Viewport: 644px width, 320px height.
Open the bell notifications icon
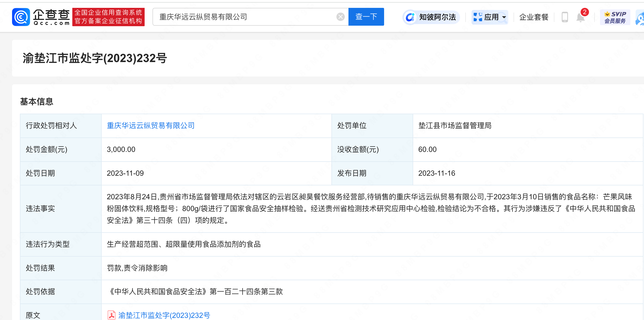(580, 18)
